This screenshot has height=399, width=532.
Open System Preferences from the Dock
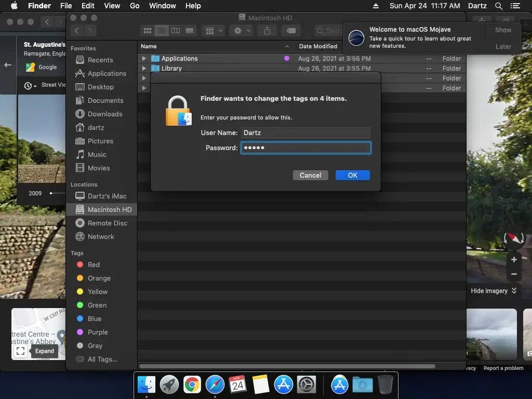tap(307, 385)
